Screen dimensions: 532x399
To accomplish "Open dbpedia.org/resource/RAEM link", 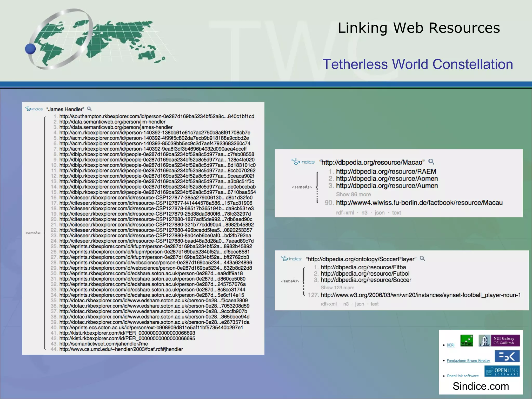I will pos(386,171).
